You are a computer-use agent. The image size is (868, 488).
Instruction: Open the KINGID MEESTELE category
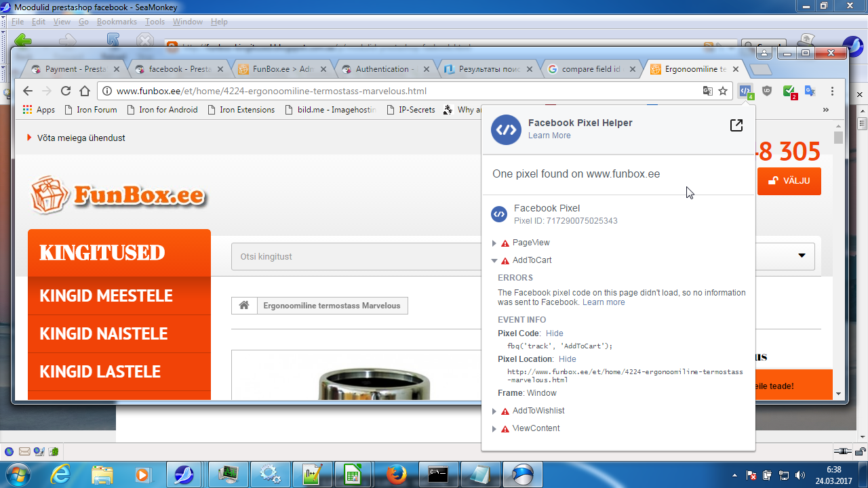[x=119, y=296]
